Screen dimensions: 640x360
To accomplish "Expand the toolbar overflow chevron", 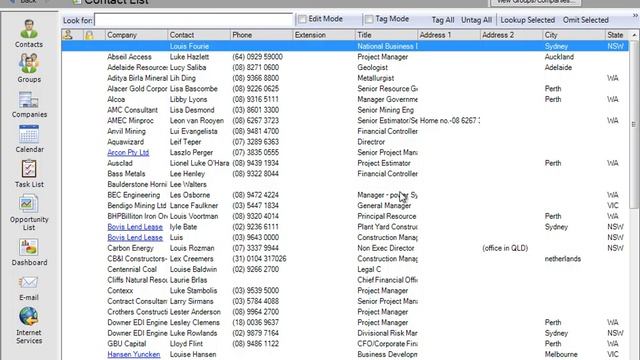I will [635, 16].
